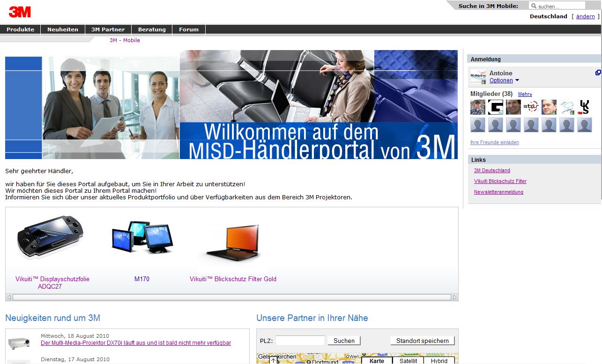Open member avatar of man wearing cap

pyautogui.click(x=478, y=107)
